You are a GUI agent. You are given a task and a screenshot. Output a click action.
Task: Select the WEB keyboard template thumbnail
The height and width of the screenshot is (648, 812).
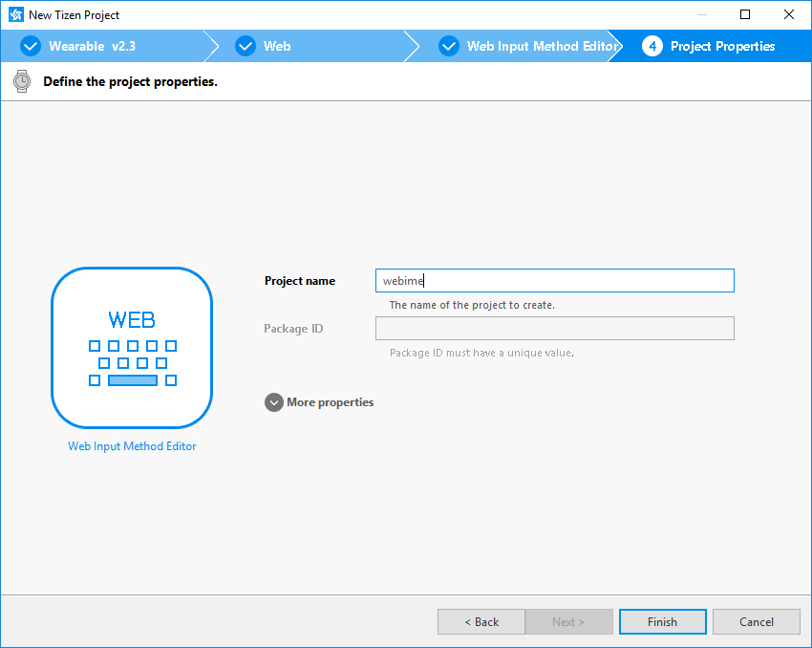pos(132,347)
